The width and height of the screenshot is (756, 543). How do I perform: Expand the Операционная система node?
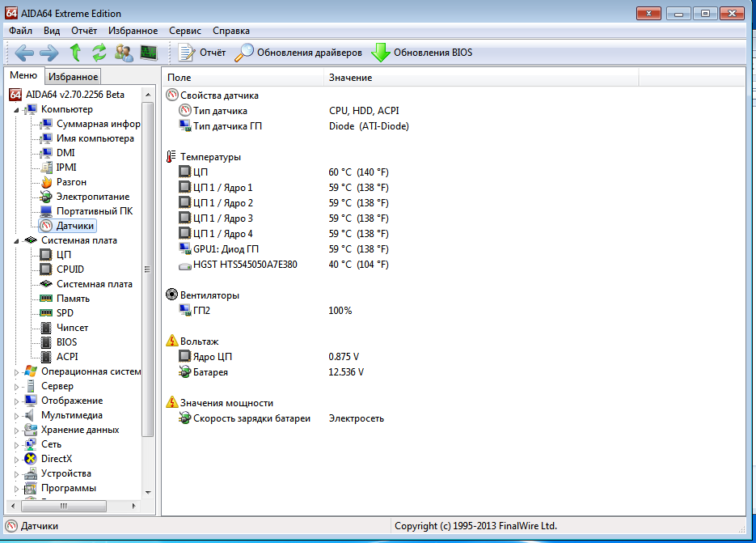(16, 372)
